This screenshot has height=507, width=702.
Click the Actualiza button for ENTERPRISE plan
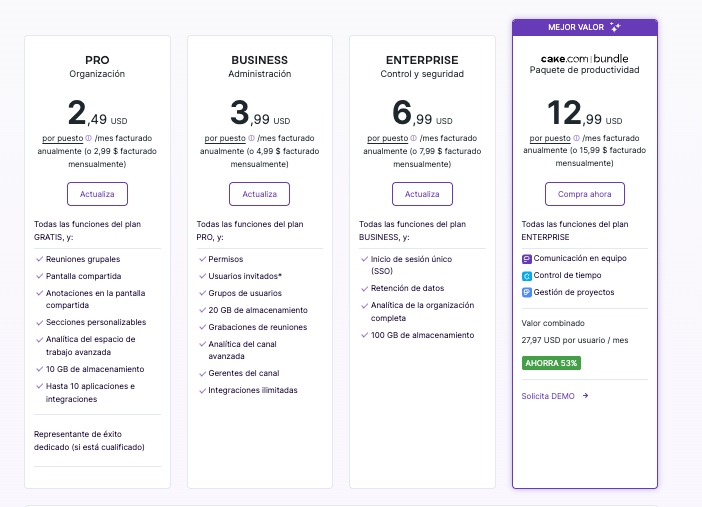click(422, 194)
